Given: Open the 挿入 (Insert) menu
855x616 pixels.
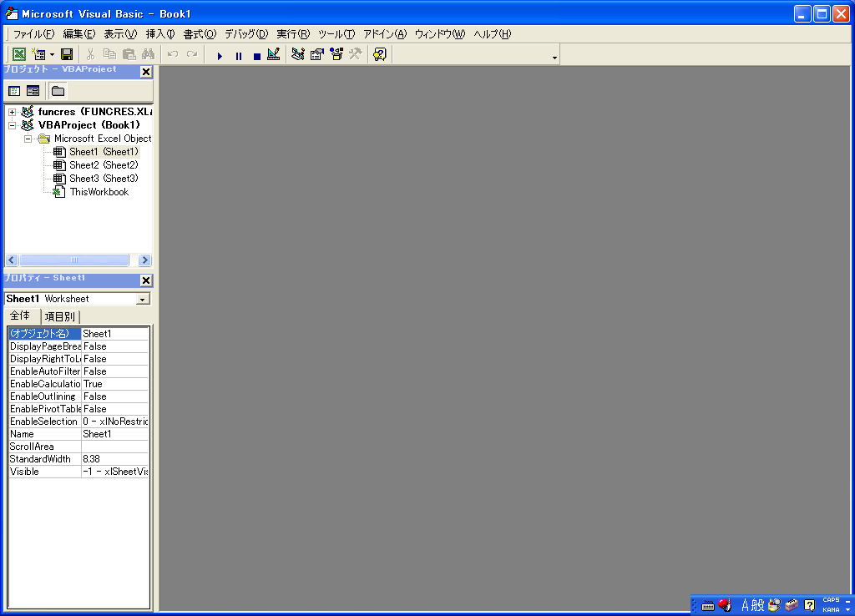Looking at the screenshot, I should click(160, 34).
